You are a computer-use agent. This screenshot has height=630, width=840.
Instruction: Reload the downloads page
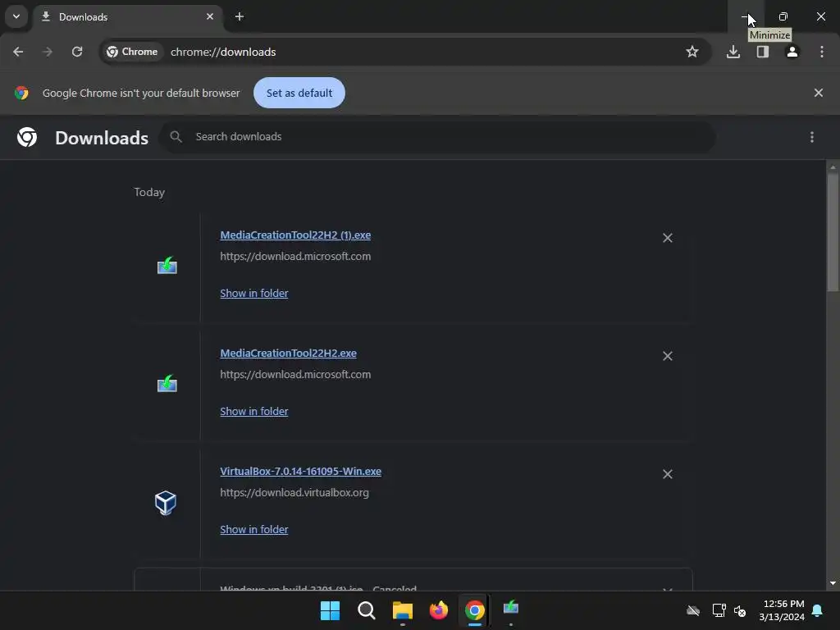pyautogui.click(x=77, y=52)
